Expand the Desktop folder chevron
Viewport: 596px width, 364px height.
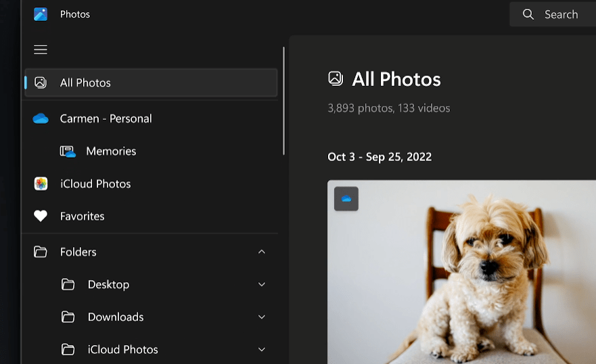coord(262,285)
